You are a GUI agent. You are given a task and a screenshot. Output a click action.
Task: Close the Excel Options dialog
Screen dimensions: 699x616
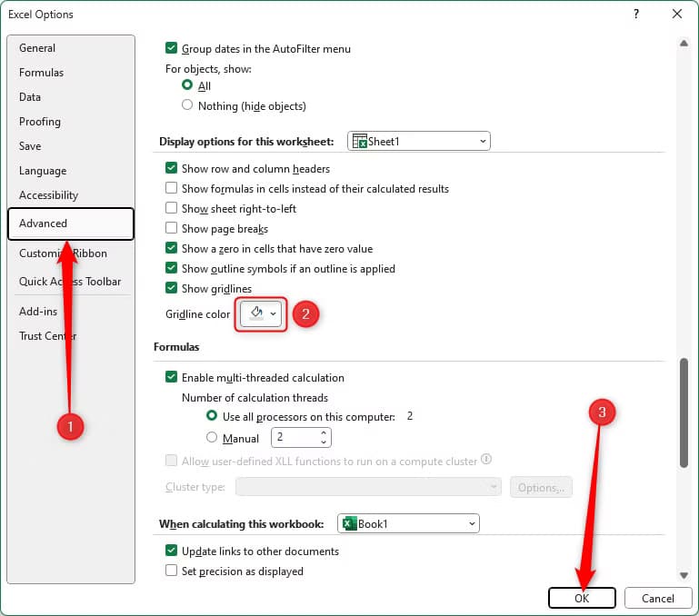[x=677, y=15]
